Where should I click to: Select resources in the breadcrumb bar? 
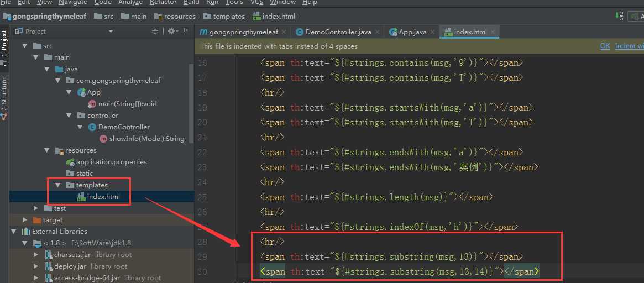tap(175, 17)
